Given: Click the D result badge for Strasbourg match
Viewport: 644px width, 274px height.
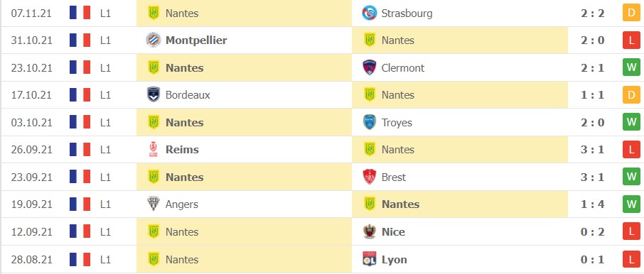Looking at the screenshot, I should [x=631, y=13].
